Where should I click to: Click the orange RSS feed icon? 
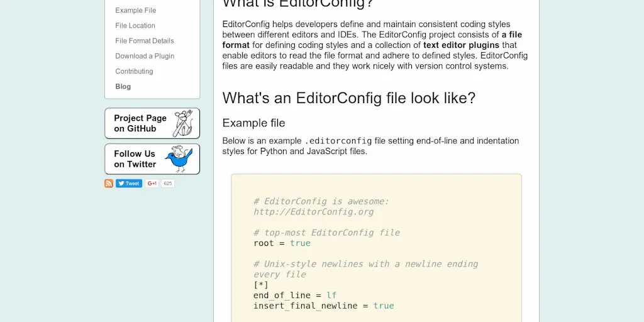point(109,184)
